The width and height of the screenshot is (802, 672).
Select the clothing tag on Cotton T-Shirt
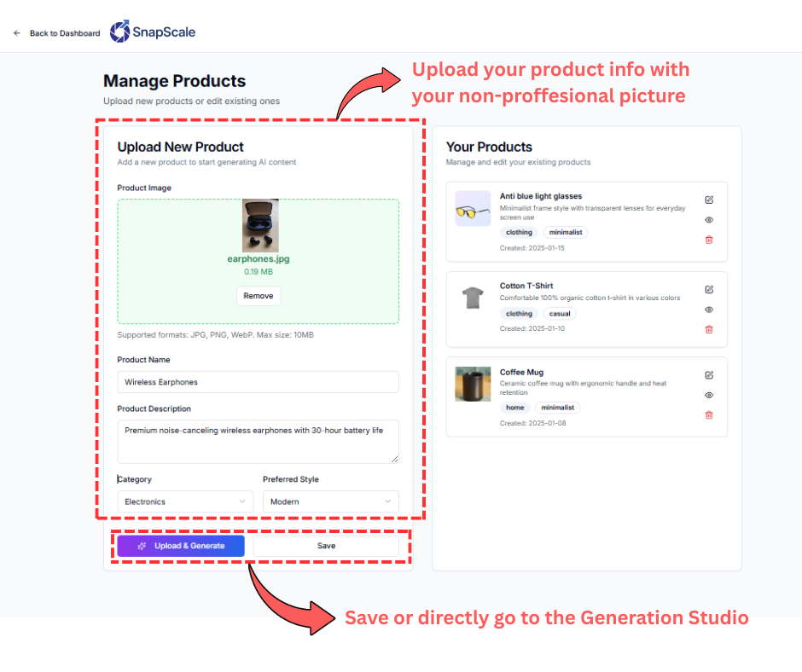pyautogui.click(x=519, y=313)
